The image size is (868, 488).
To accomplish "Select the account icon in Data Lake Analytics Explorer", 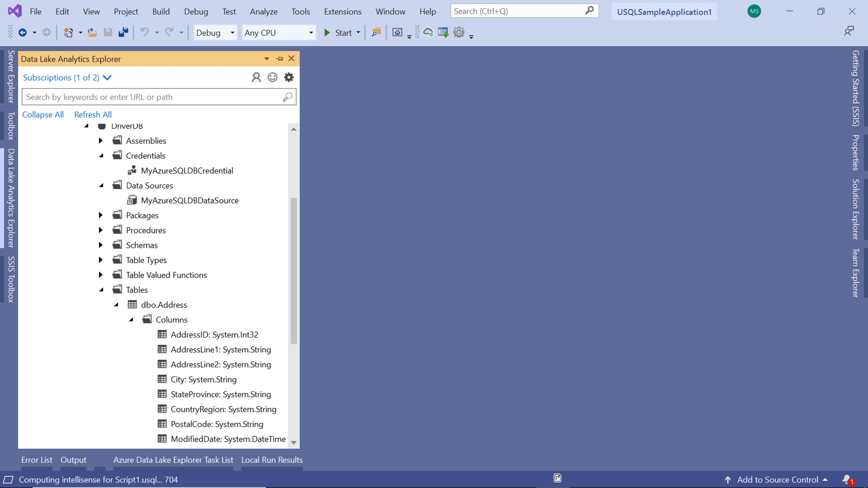I will [x=256, y=77].
